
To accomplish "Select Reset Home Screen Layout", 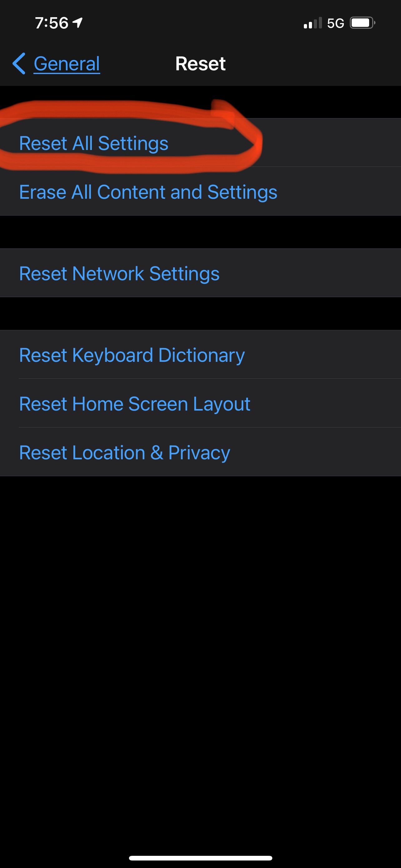I will [135, 404].
